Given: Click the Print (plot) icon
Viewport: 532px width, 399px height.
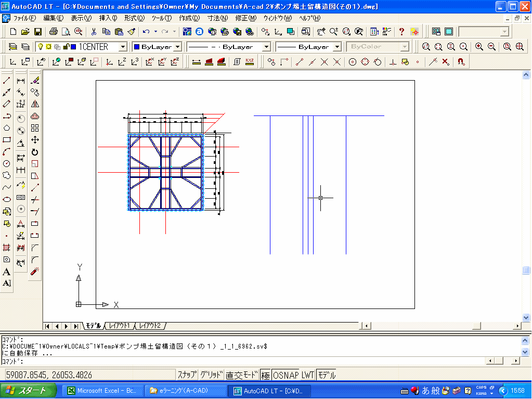Looking at the screenshot, I should click(53, 32).
